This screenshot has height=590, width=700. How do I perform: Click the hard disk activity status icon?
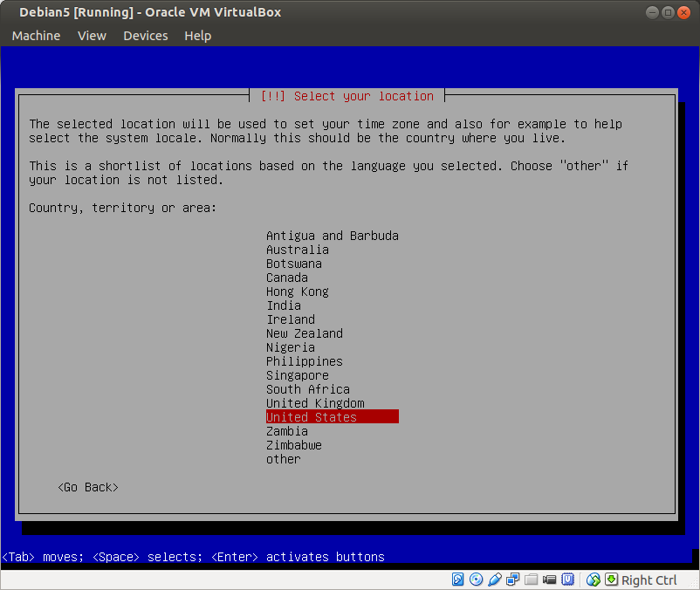click(x=458, y=580)
